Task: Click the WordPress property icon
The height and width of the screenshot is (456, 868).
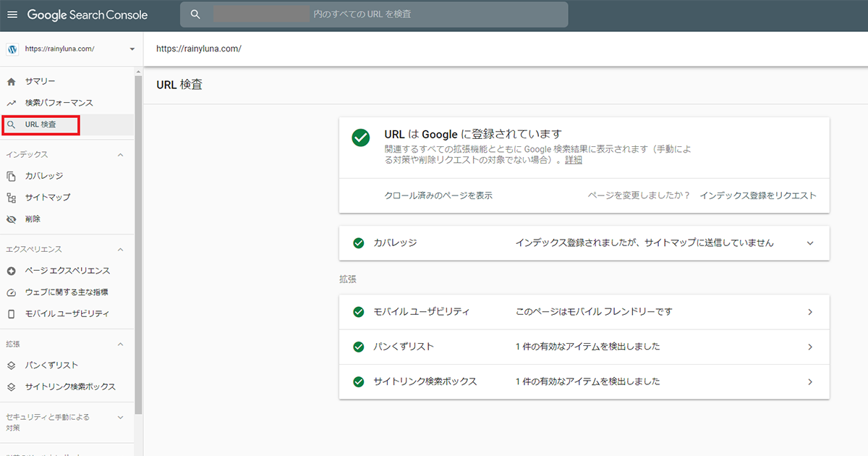Action: (x=12, y=49)
